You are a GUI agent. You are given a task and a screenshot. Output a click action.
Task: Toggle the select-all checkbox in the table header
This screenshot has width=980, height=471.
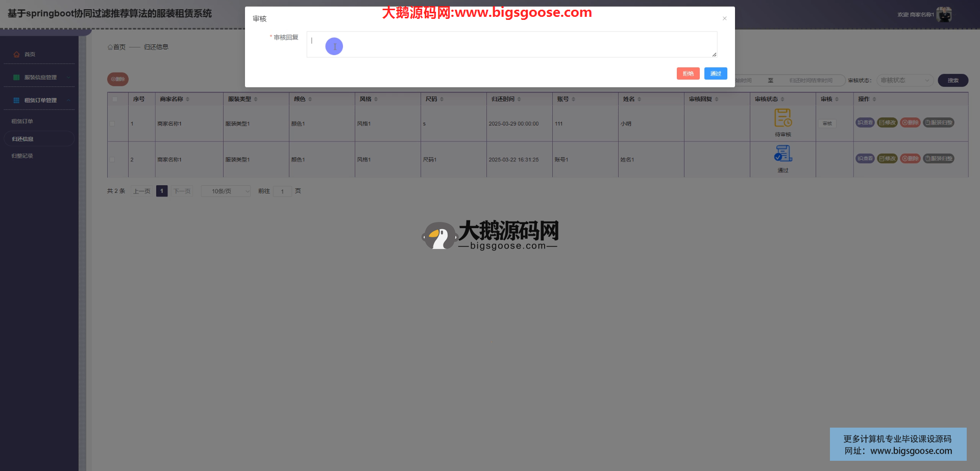[x=114, y=99]
